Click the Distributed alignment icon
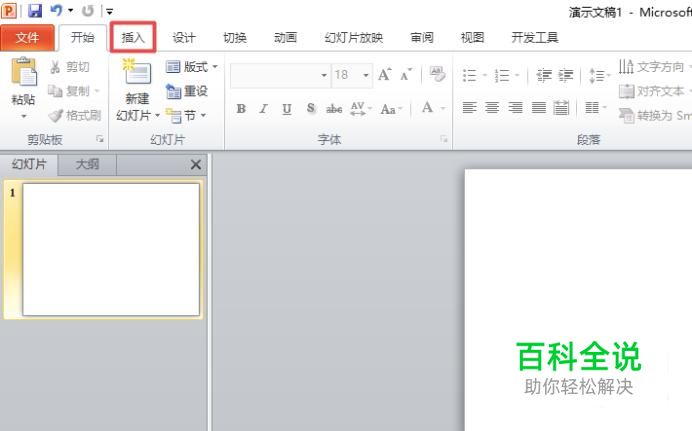Image resolution: width=692 pixels, height=431 pixels. [x=561, y=108]
